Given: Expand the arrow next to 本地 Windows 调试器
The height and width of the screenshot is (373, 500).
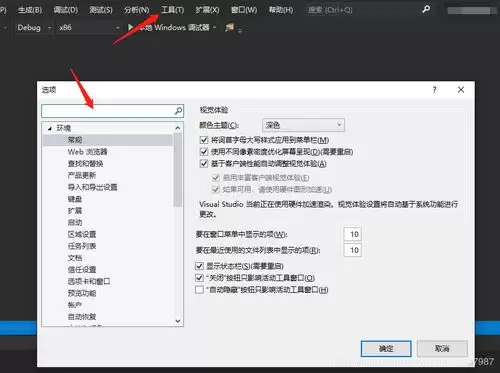Looking at the screenshot, I should [214, 28].
